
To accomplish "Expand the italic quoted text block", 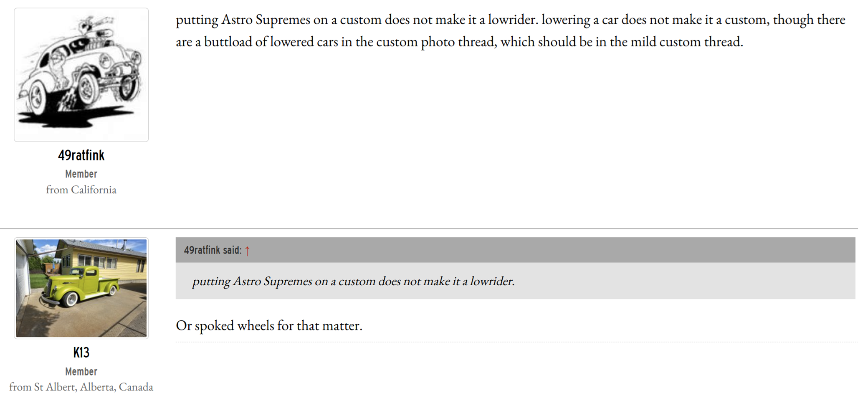I will (353, 281).
